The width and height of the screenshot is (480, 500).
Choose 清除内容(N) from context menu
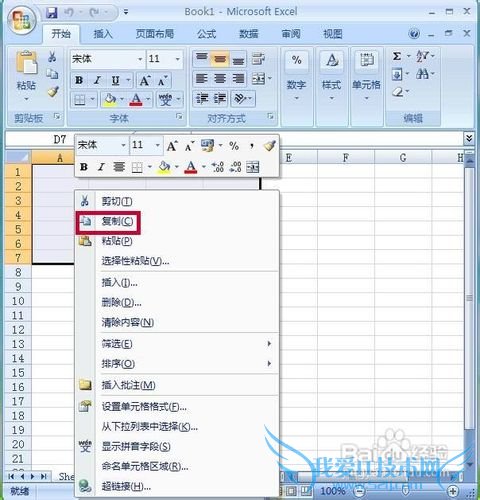(177, 322)
